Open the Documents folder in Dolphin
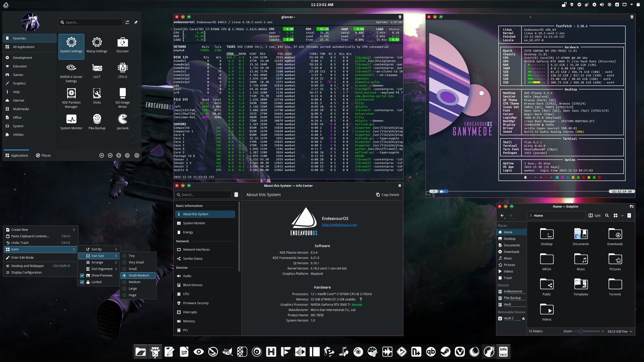The image size is (644, 362). pos(581,237)
